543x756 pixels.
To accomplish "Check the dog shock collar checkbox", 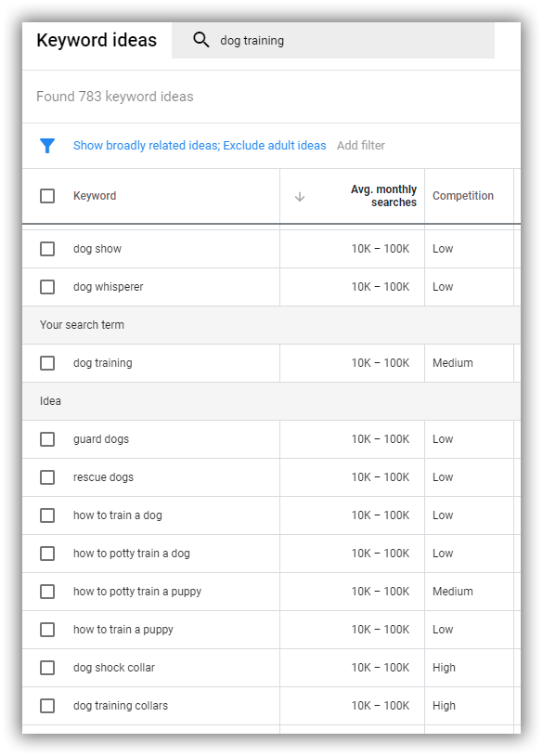I will click(x=47, y=668).
